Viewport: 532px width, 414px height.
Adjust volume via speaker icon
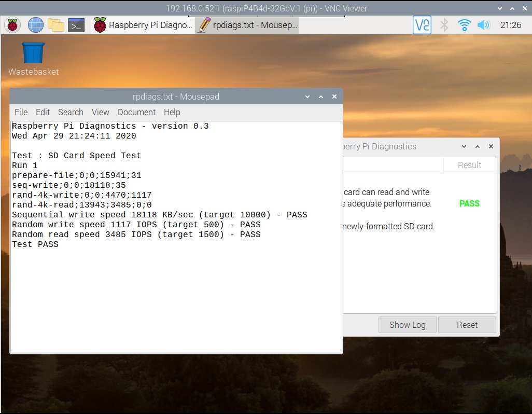coord(483,25)
